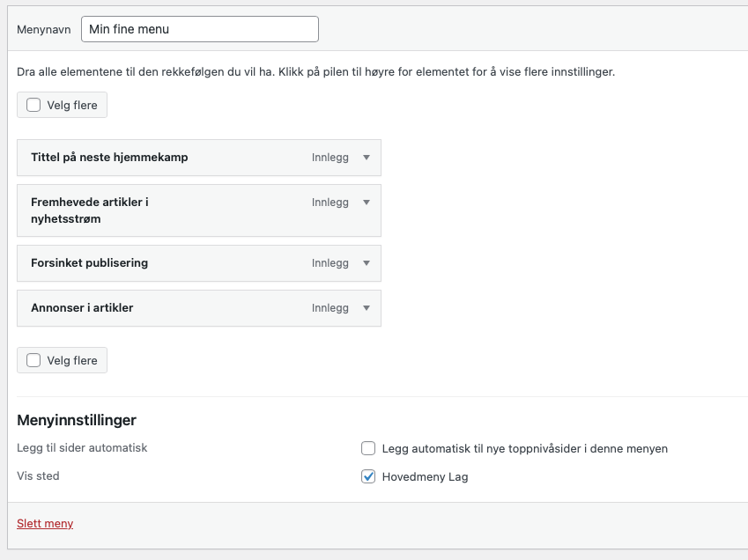Viewport: 748px width, 560px height.
Task: Focus the Menynavn text field
Action: [199, 29]
